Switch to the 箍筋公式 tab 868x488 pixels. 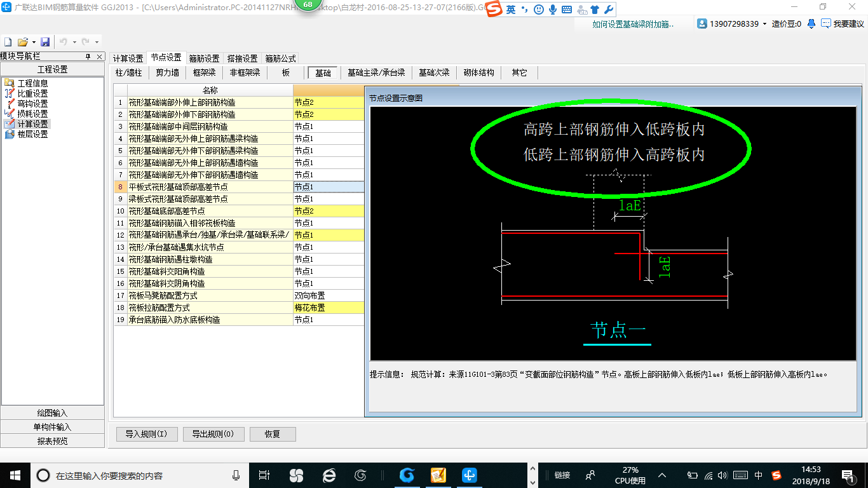coord(280,58)
